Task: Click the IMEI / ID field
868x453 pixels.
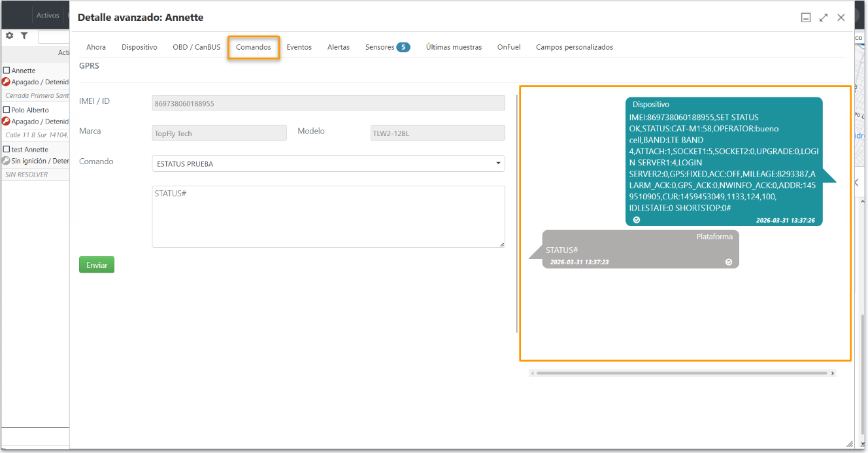Action: [328, 103]
